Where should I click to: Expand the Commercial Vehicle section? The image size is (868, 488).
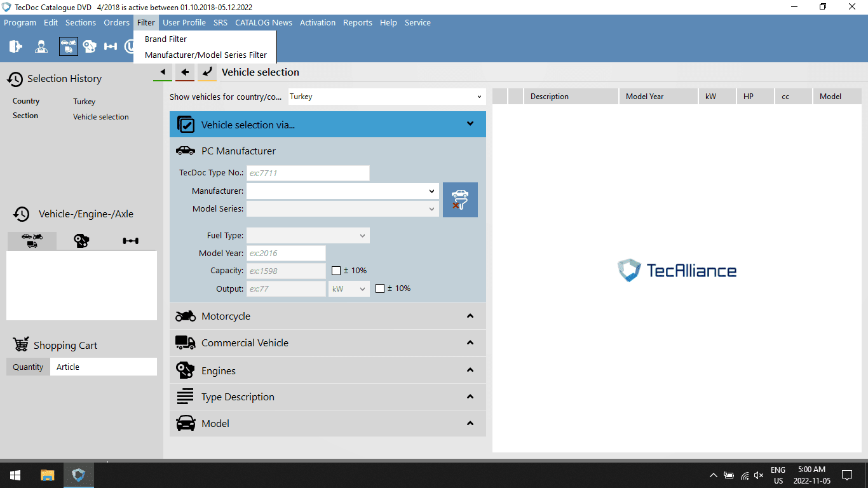[327, 343]
